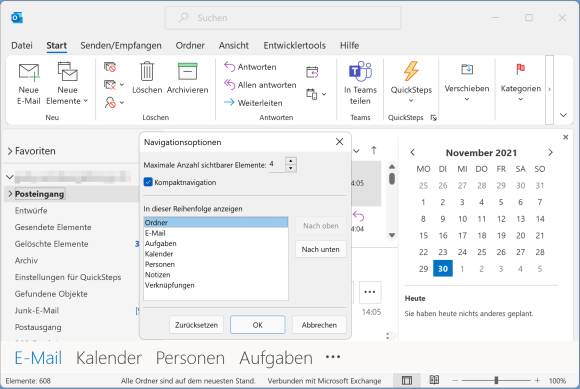The image size is (580, 389).
Task: Forward the mail using Weiterleiten
Action: coord(253,103)
